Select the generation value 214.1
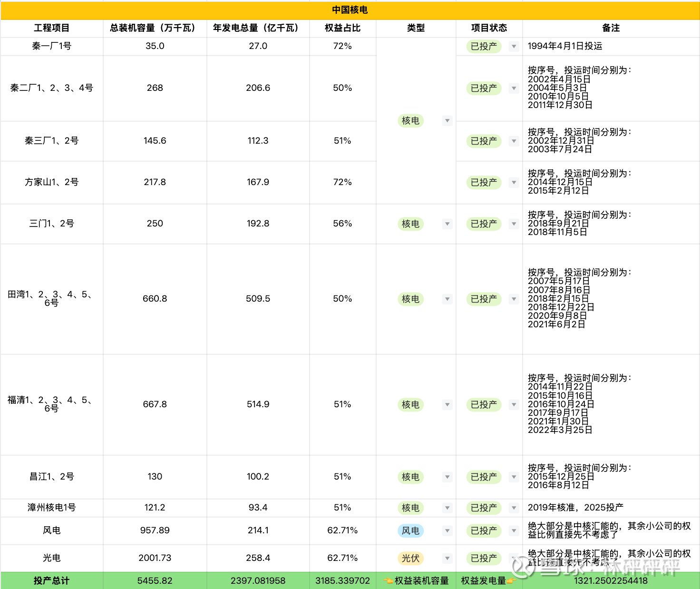Viewport: 700px width, 589px height. pos(258,530)
